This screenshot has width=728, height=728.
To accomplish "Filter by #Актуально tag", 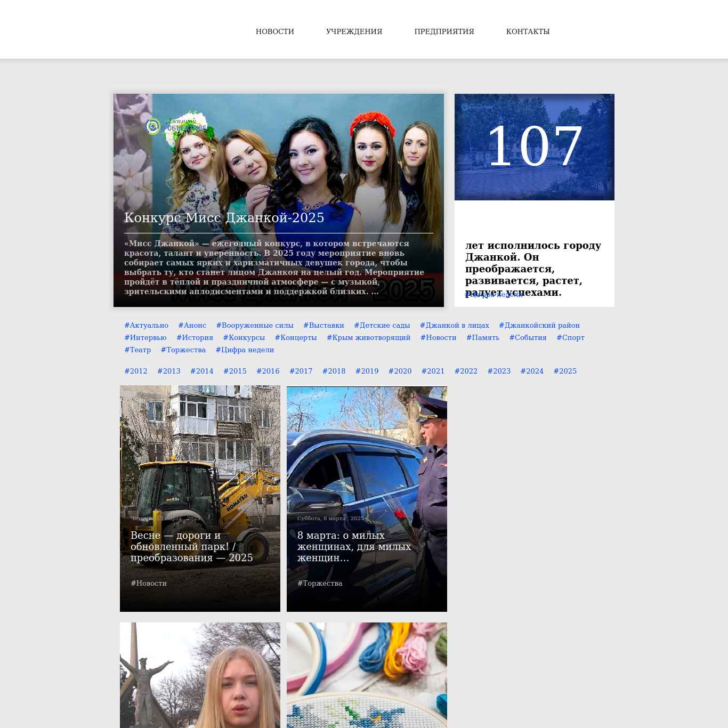I will point(147,325).
